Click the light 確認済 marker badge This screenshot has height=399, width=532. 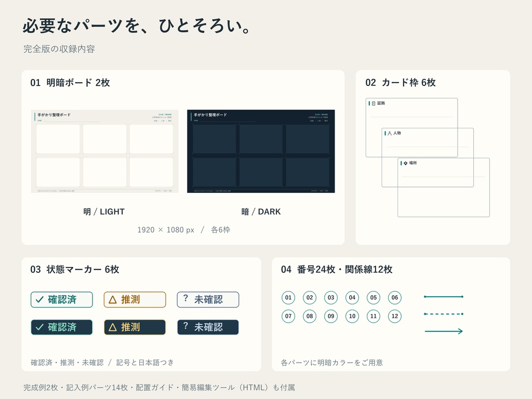point(62,300)
